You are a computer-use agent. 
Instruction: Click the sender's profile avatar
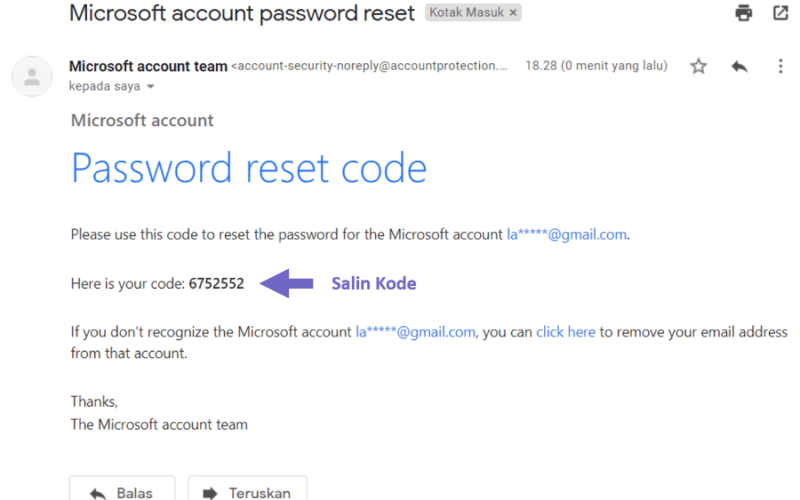(x=32, y=77)
